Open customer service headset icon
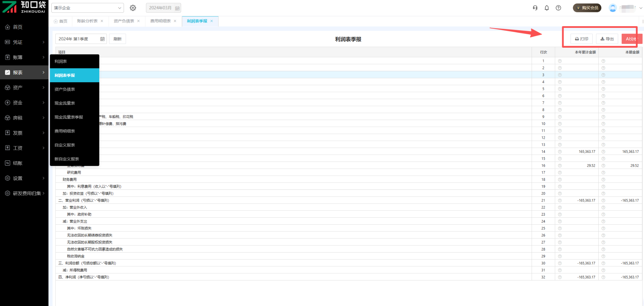The height and width of the screenshot is (306, 644). click(535, 8)
